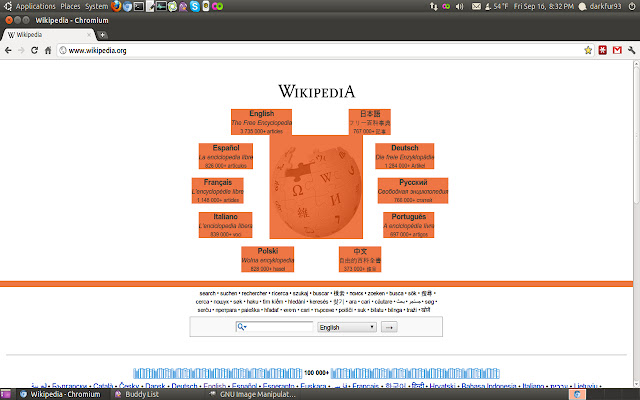Open the System Monitor launcher icon
The image size is (640, 400).
pyautogui.click(x=161, y=6)
